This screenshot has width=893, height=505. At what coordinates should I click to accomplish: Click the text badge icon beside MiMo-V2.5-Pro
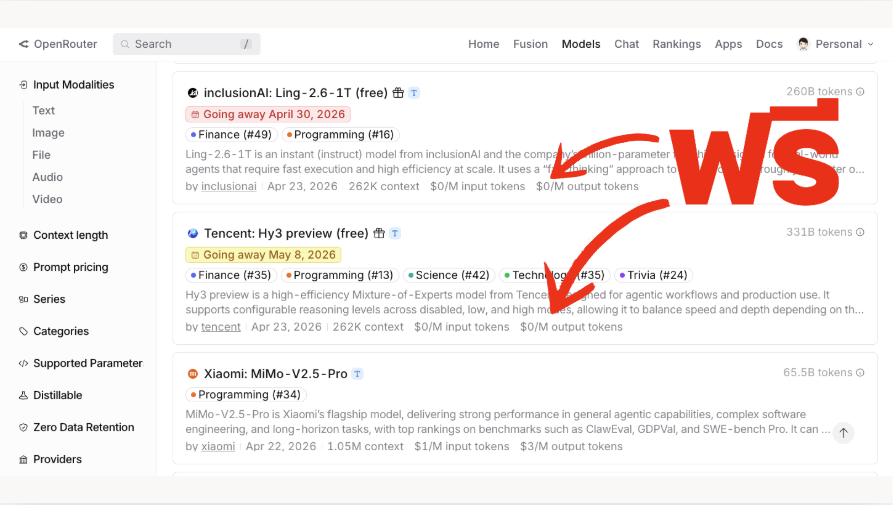pyautogui.click(x=357, y=374)
